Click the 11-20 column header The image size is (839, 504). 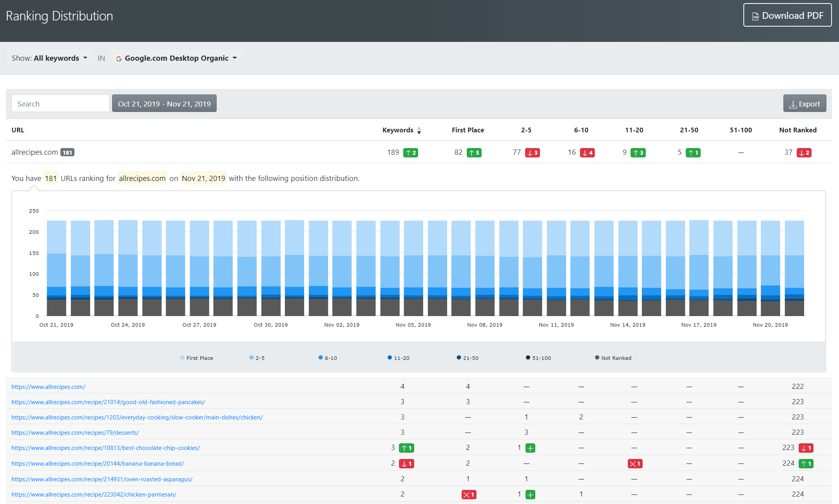coord(634,130)
